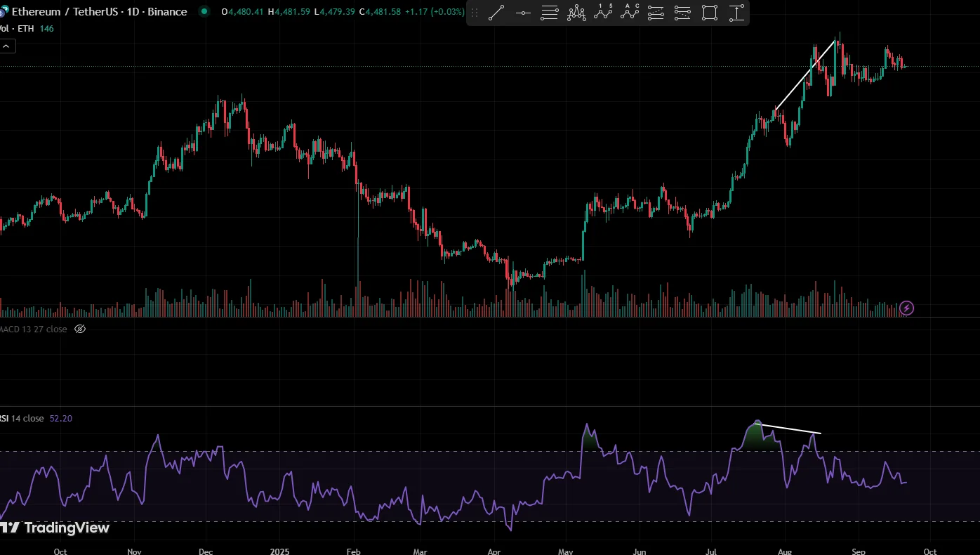Select the long position tool
Image resolution: width=980 pixels, height=555 pixels.
point(656,13)
